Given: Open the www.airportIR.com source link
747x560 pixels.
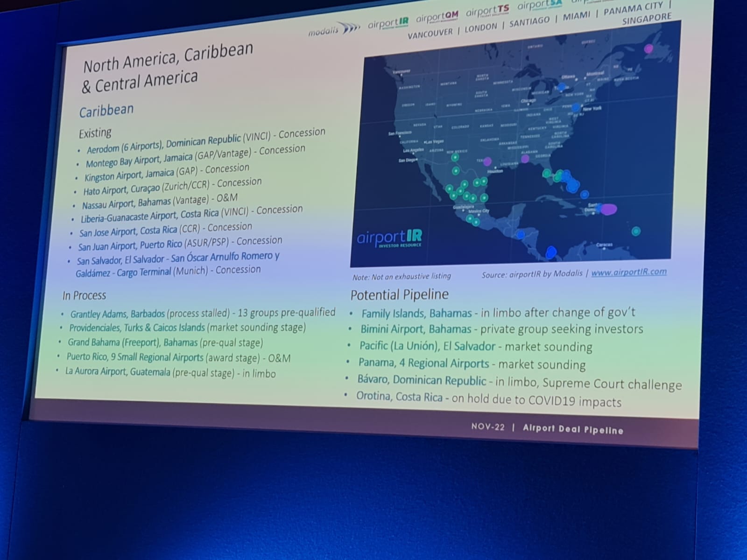Looking at the screenshot, I should click(628, 272).
